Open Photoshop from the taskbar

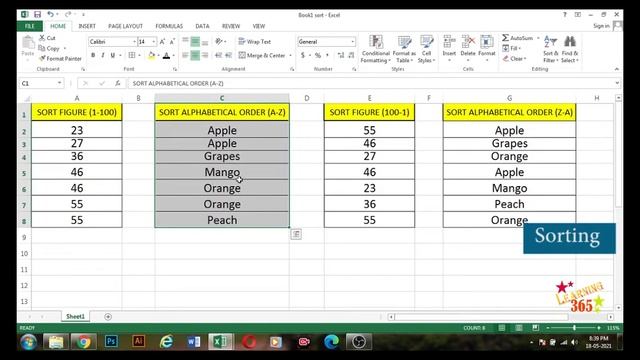(111, 341)
